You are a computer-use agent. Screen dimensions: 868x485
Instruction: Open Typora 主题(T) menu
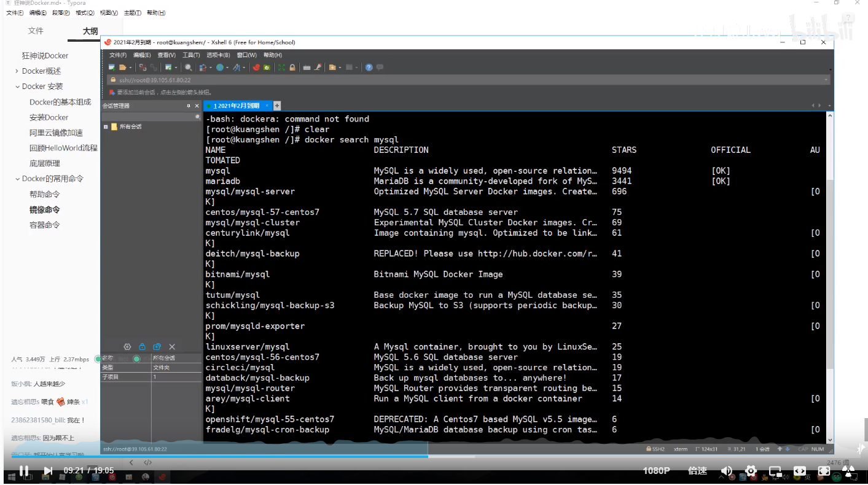(x=132, y=13)
